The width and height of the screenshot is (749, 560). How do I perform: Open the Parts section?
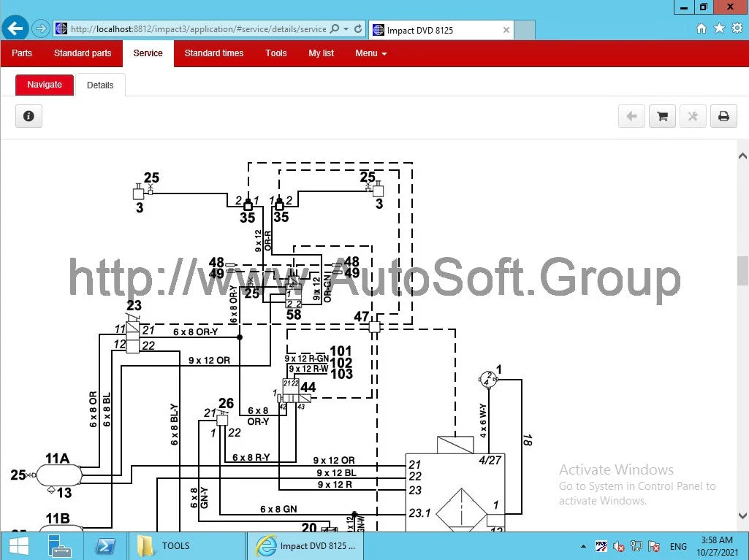tap(21, 53)
